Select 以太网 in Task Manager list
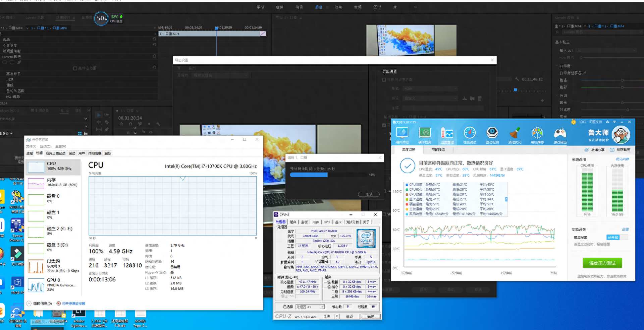The image size is (644, 330). [54, 266]
